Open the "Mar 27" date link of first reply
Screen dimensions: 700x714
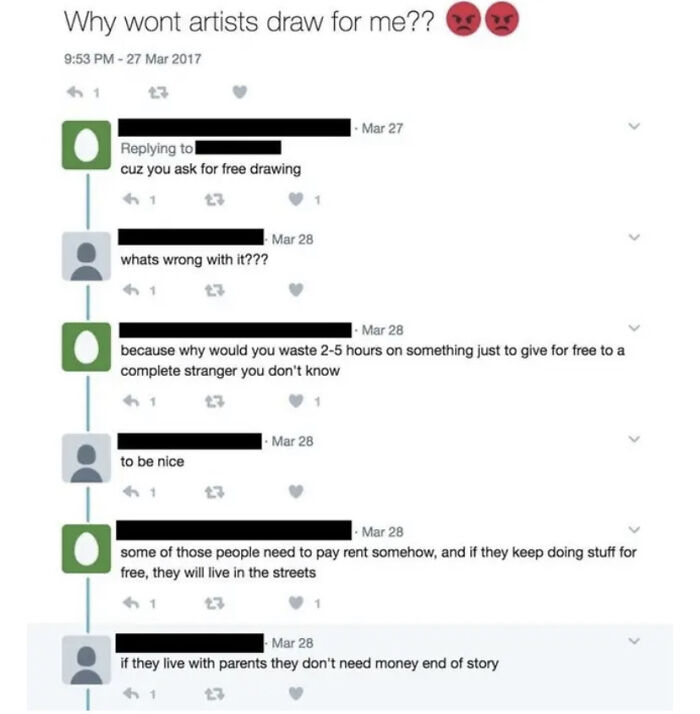[x=382, y=128]
